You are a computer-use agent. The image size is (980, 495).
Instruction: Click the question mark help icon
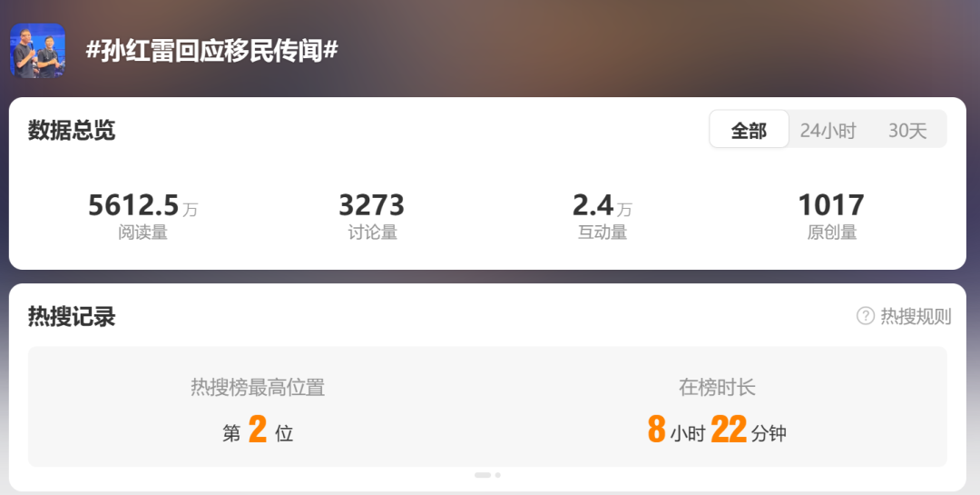865,316
